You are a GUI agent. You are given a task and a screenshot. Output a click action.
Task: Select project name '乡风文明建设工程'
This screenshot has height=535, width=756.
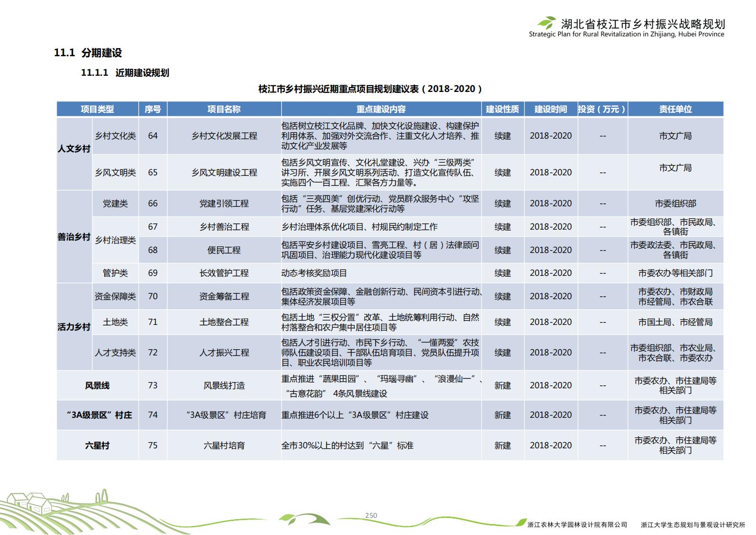(224, 172)
